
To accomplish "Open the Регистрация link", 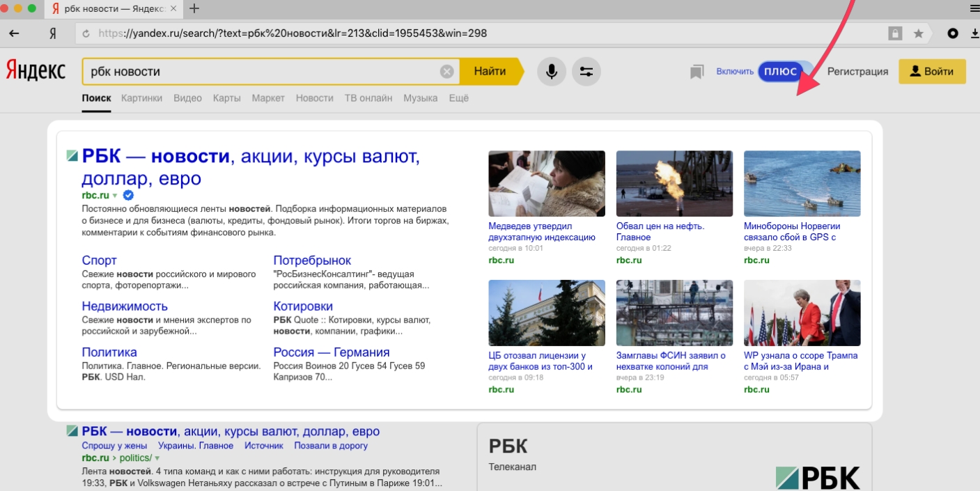I will pos(857,72).
